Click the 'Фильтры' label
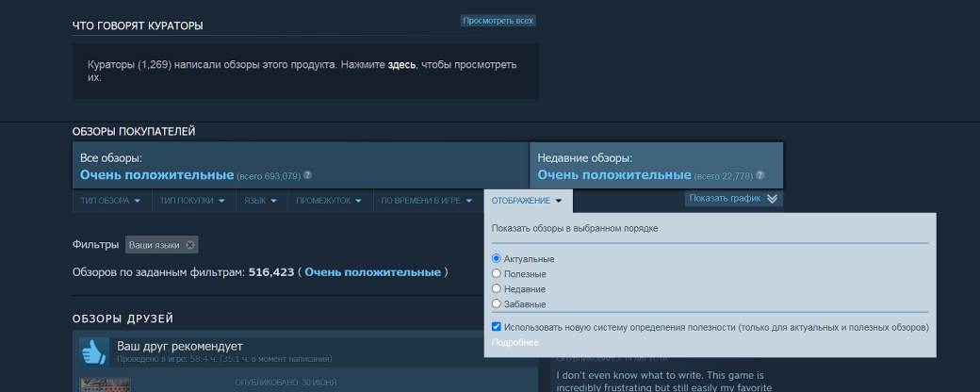This screenshot has height=392, width=980. point(95,245)
